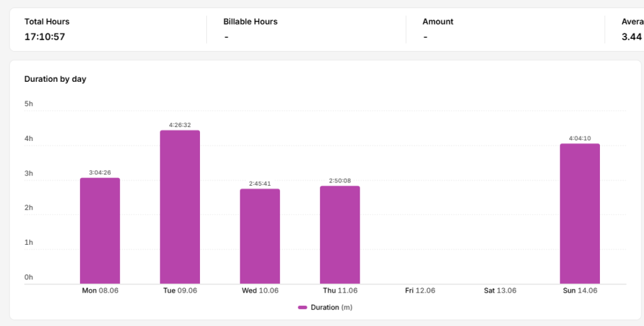Click the Amount stat card
The height and width of the screenshot is (326, 644).
[x=505, y=30]
